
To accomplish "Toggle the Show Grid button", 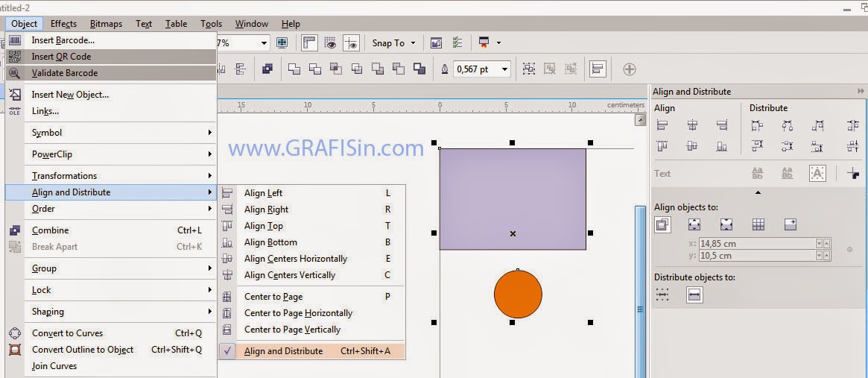I will [331, 42].
